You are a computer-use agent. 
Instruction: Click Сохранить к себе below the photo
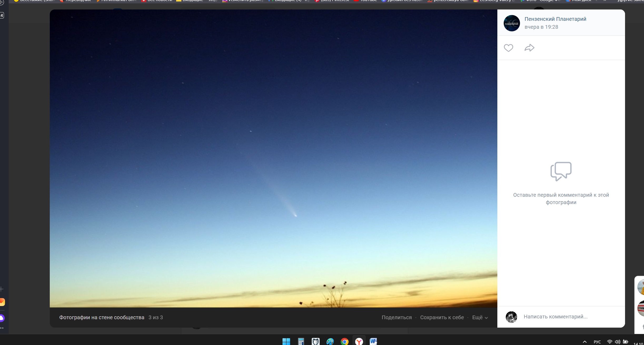coord(442,317)
